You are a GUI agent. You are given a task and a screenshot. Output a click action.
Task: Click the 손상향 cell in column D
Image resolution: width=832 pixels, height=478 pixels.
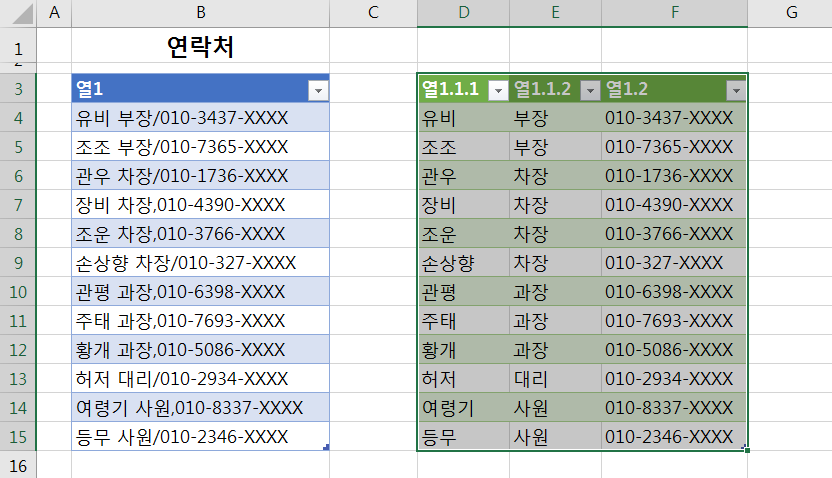pos(464,263)
